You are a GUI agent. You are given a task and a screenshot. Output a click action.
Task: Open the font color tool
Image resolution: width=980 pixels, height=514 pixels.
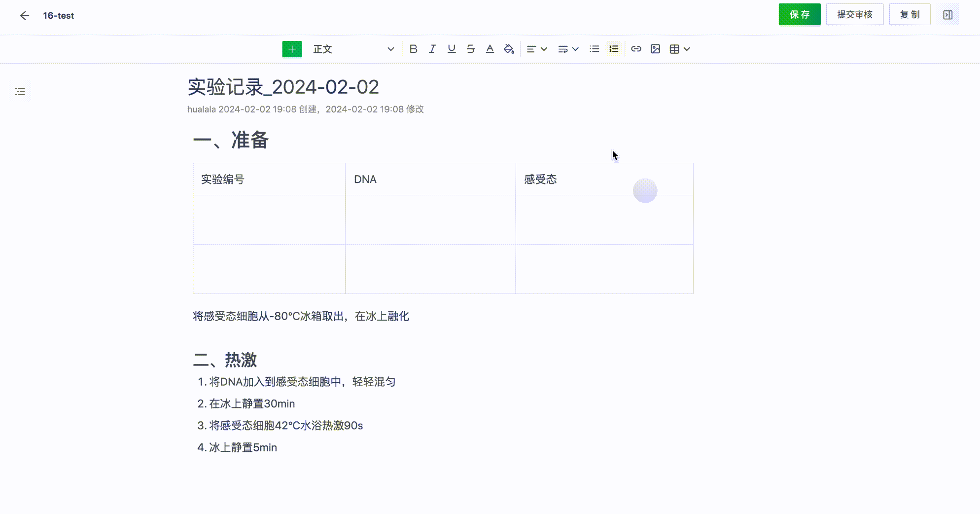(x=490, y=49)
